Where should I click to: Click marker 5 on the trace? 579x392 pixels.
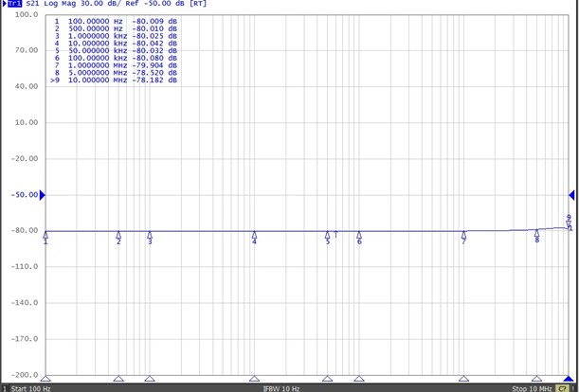coord(328,235)
